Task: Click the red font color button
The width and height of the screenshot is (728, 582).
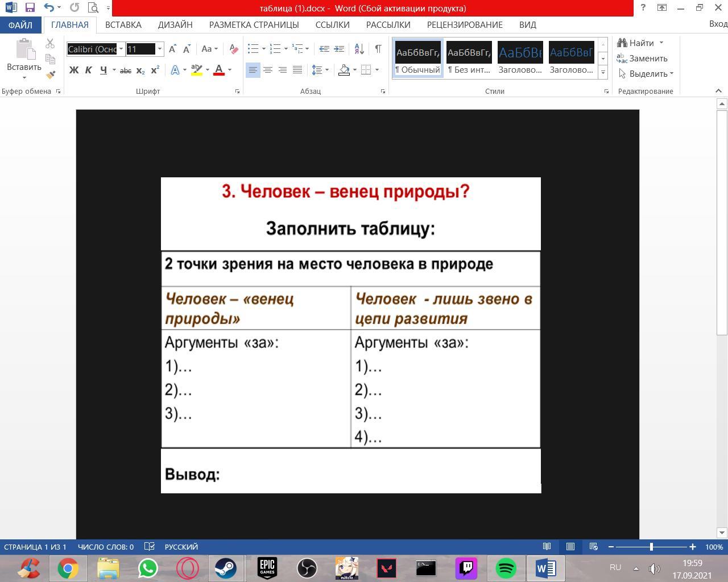Action: [x=219, y=70]
